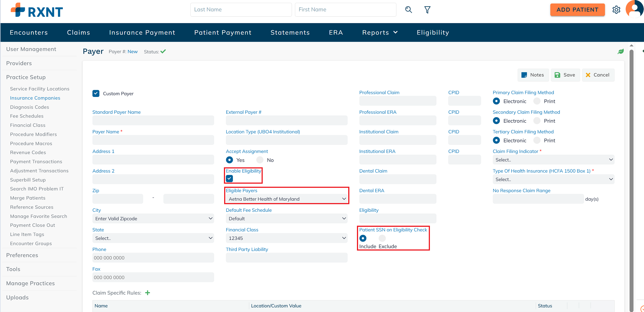Image resolution: width=644 pixels, height=312 pixels.
Task: Go to the Eligibility tab
Action: click(x=433, y=32)
